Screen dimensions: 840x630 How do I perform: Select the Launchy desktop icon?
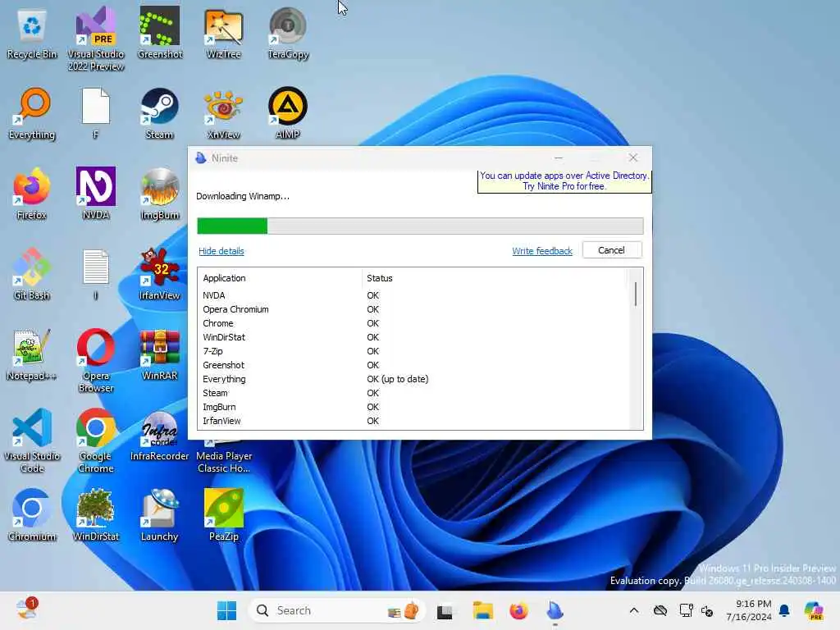click(160, 516)
